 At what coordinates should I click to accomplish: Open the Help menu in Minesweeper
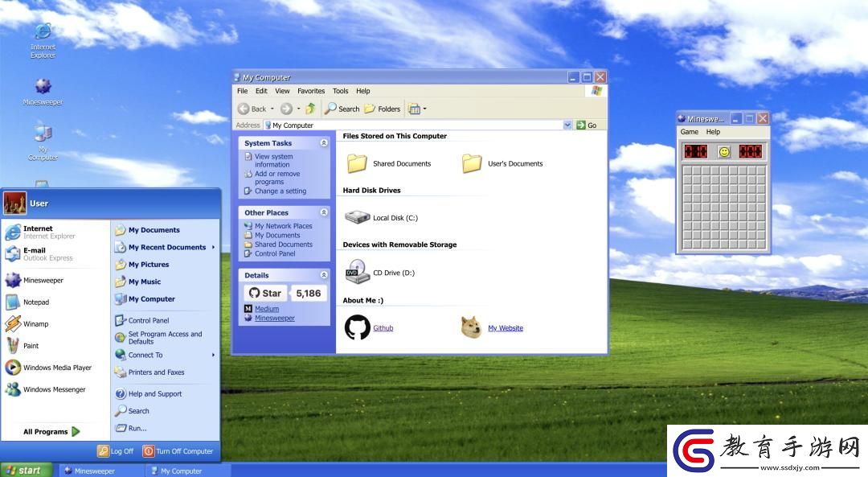tap(713, 132)
